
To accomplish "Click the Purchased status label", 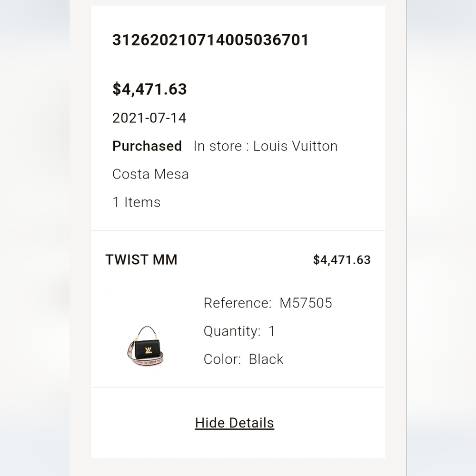I will pyautogui.click(x=147, y=146).
